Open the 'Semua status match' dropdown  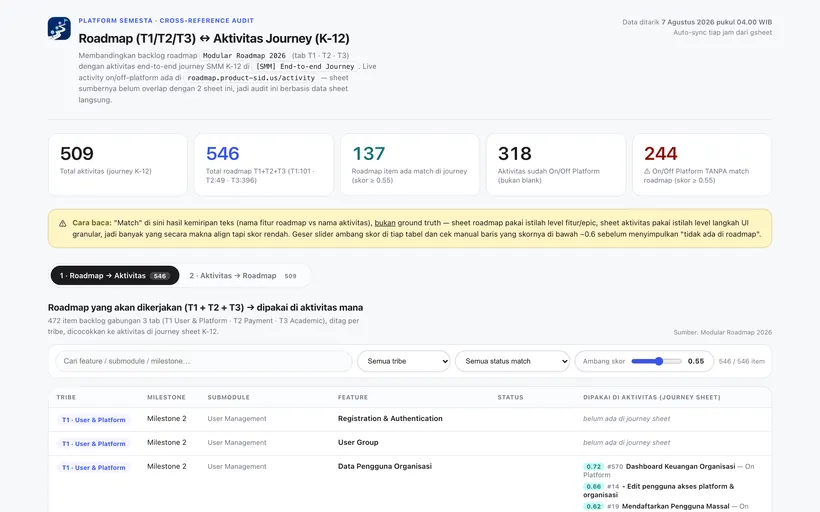tap(512, 361)
